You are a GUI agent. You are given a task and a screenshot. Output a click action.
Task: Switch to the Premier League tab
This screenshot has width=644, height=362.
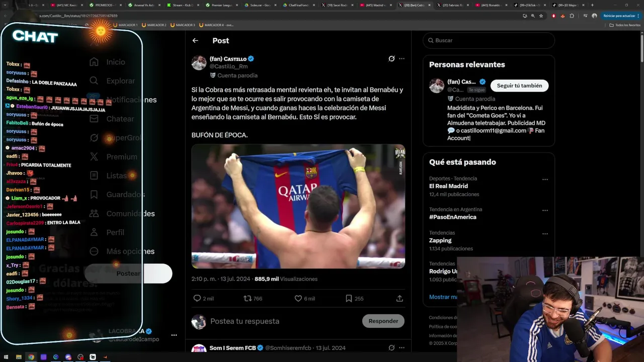221,5
